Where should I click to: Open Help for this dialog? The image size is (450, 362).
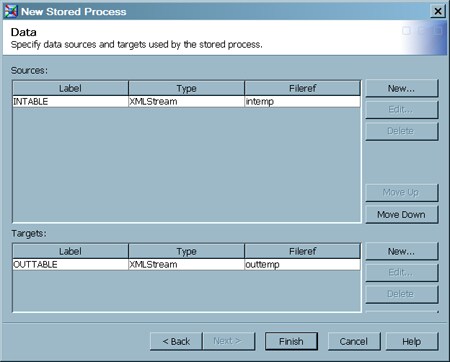pyautogui.click(x=412, y=341)
